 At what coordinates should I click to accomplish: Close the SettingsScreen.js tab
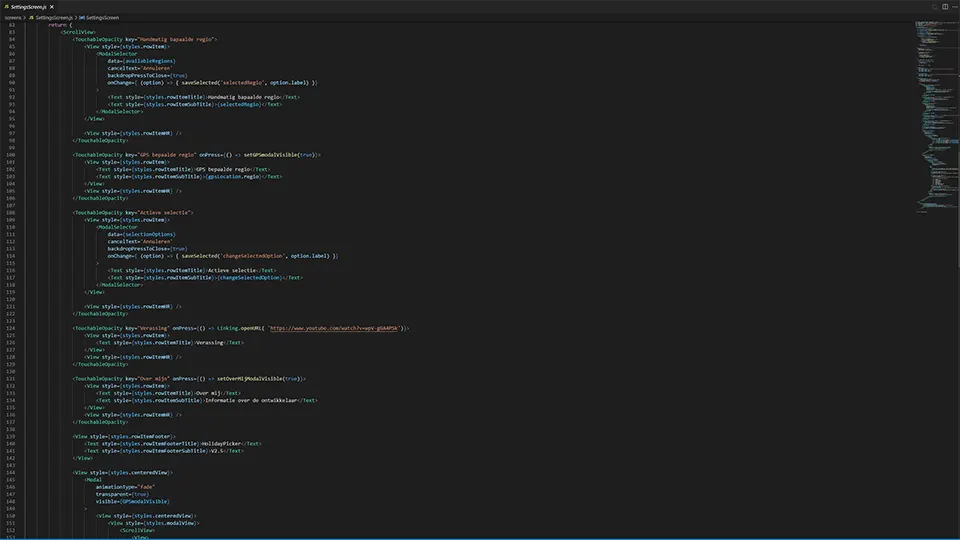tap(52, 7)
